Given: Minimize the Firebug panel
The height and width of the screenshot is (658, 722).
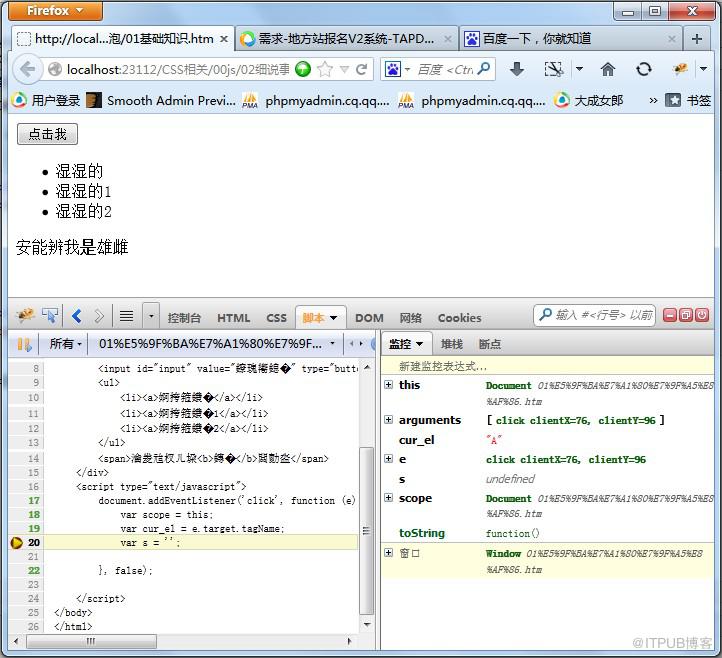Looking at the screenshot, I should click(x=670, y=315).
